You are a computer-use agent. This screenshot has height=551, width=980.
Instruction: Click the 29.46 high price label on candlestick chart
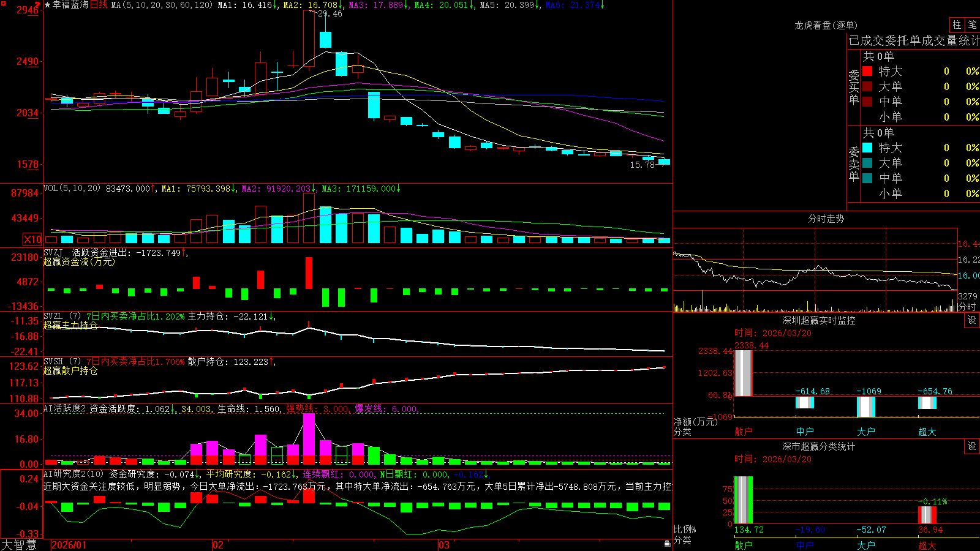tap(330, 13)
